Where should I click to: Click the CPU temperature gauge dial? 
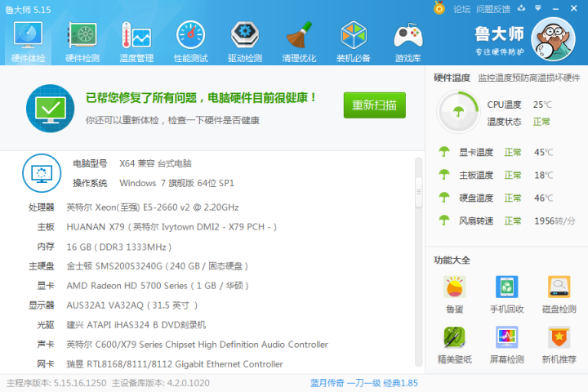pos(458,111)
